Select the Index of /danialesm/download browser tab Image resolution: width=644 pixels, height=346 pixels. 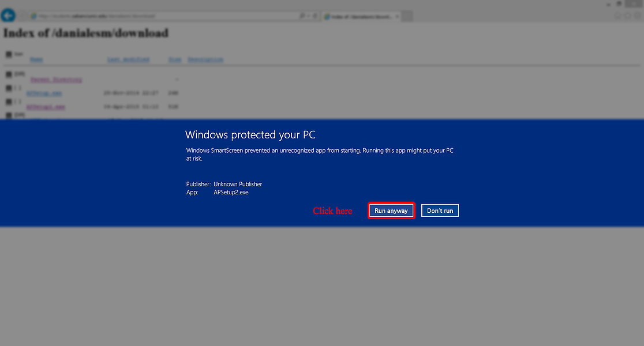click(x=361, y=16)
